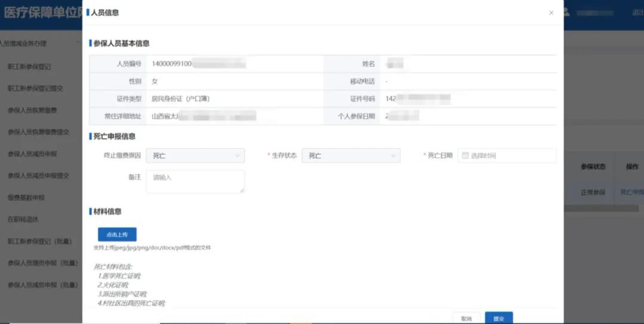Click the 1.医学死亡证明 text line
The image size is (644, 324).
(119, 276)
